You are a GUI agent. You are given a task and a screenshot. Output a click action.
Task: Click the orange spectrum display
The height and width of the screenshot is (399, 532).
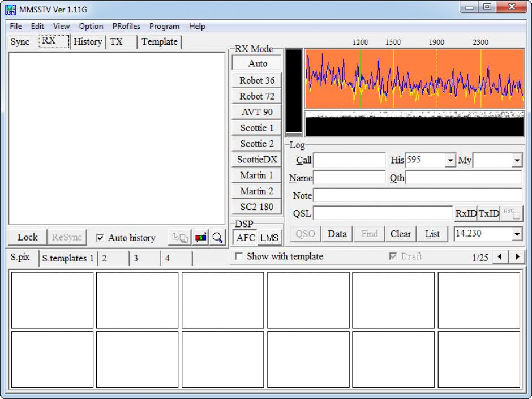tap(414, 78)
